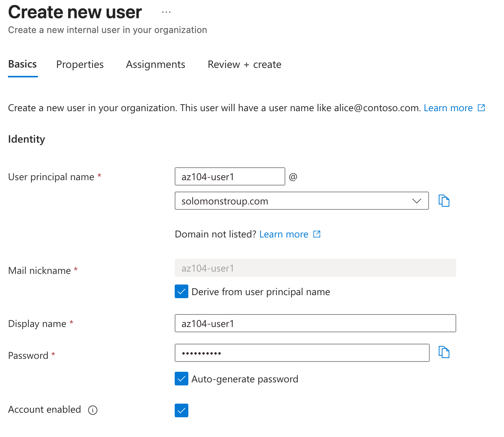Click the external-link icon beside Domain not listed
The image size is (504, 437).
pos(317,234)
